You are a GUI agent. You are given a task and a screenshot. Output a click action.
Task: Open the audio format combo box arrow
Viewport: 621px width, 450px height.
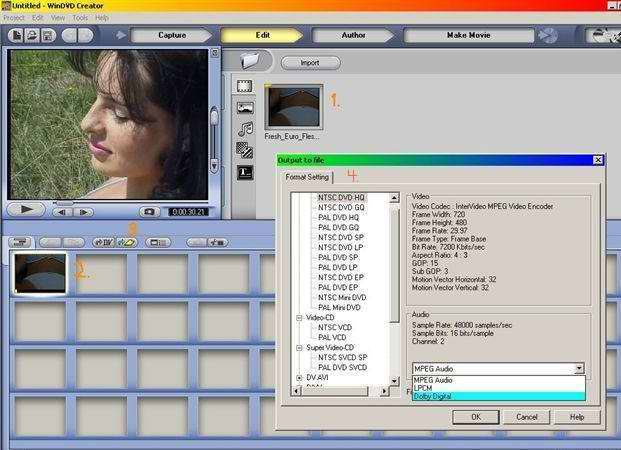point(579,368)
